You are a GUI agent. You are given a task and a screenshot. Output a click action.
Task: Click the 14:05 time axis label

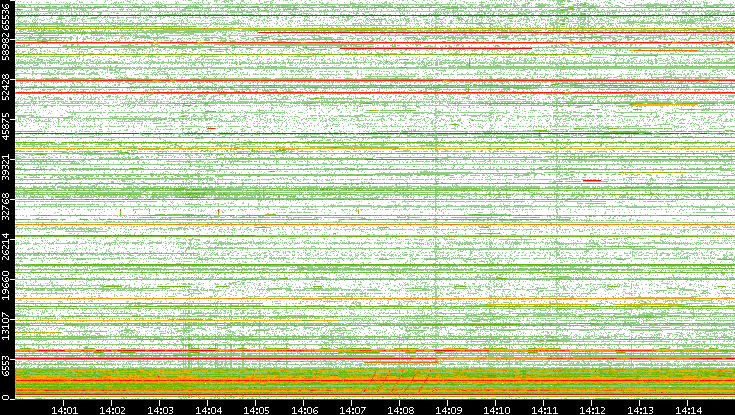256,408
